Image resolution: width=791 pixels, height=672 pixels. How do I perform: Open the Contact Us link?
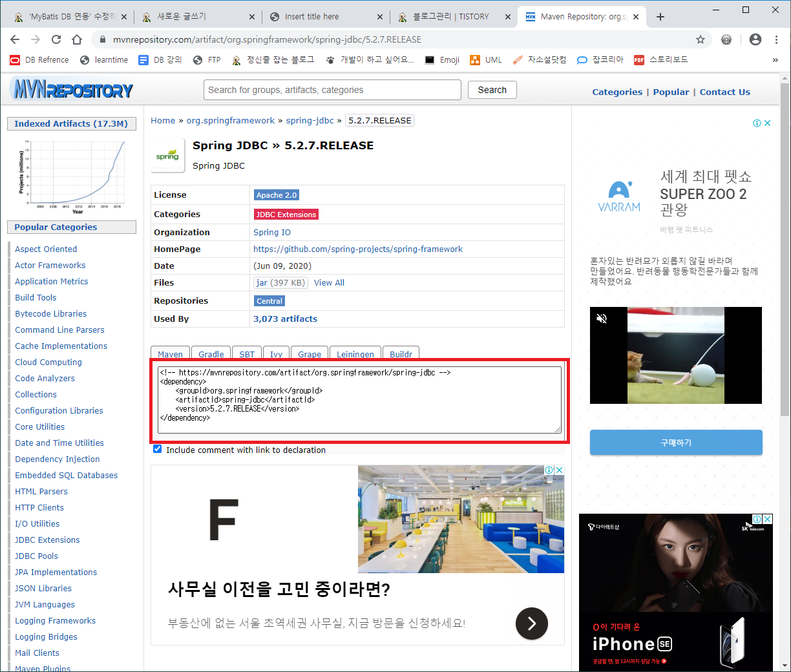coord(724,92)
